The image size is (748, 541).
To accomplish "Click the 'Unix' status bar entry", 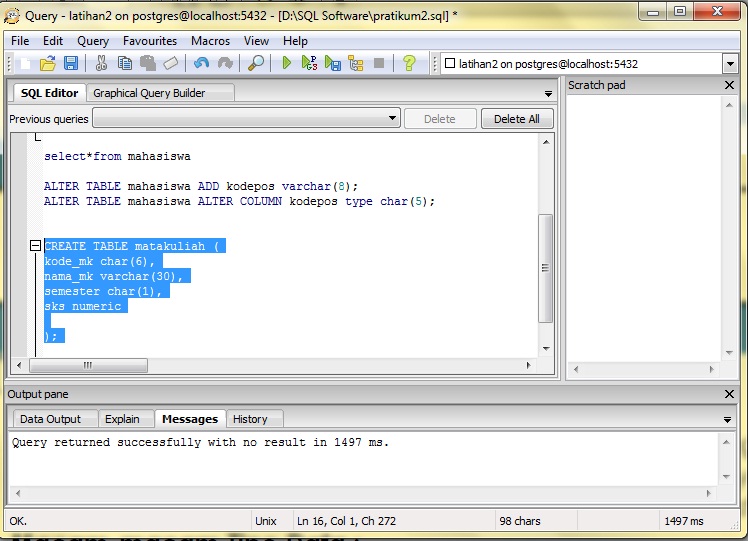I will click(x=266, y=521).
